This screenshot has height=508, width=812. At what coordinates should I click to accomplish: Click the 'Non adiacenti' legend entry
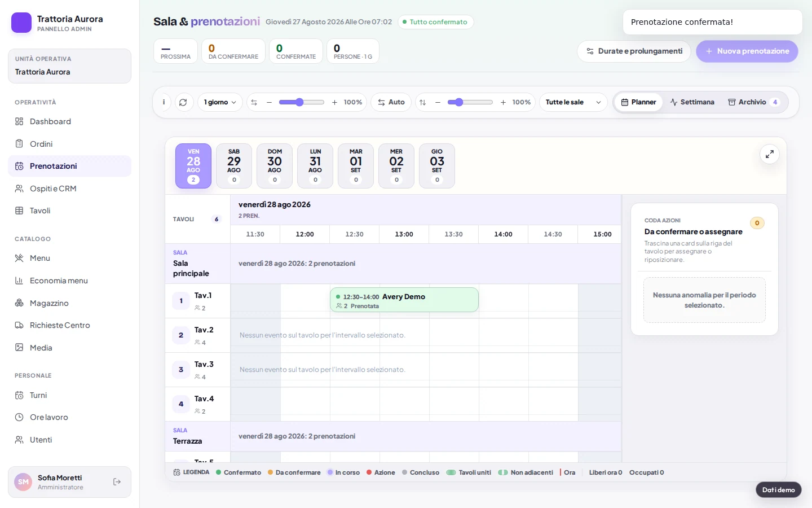coord(526,472)
